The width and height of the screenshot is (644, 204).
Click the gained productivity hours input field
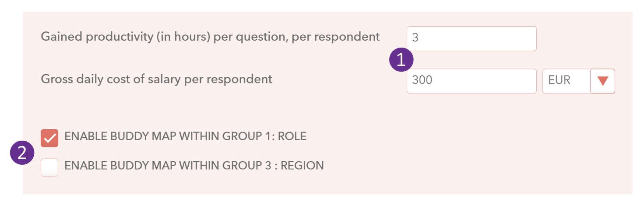pyautogui.click(x=472, y=38)
